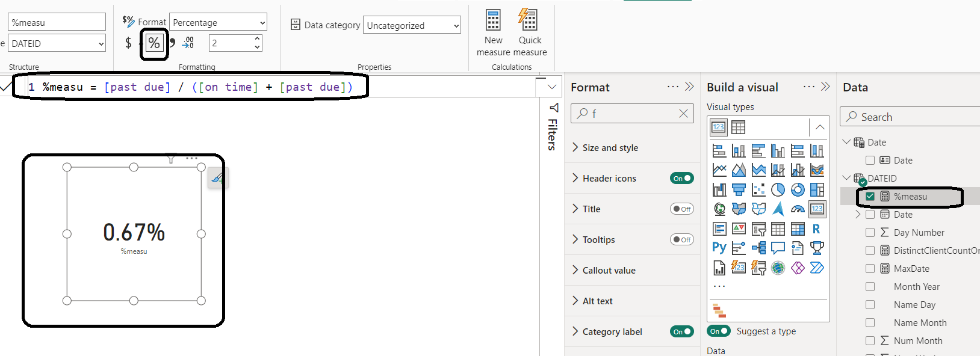980x356 pixels.
Task: Select Matrix visual type
Action: 798,229
